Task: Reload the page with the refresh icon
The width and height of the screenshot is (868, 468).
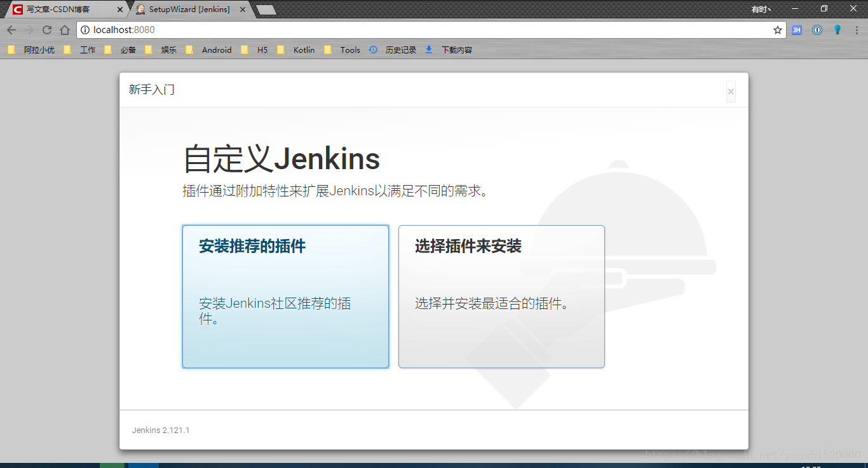Action: 47,30
